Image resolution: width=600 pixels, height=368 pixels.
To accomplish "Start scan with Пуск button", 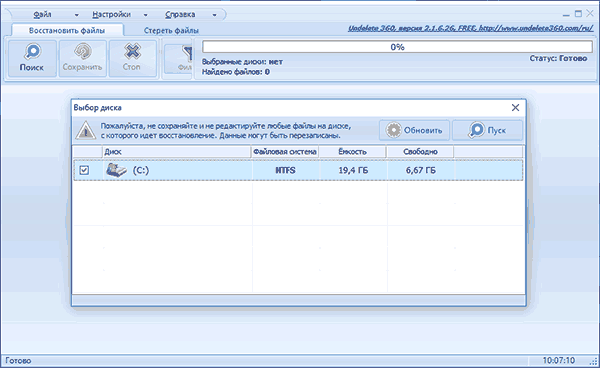I will [488, 130].
